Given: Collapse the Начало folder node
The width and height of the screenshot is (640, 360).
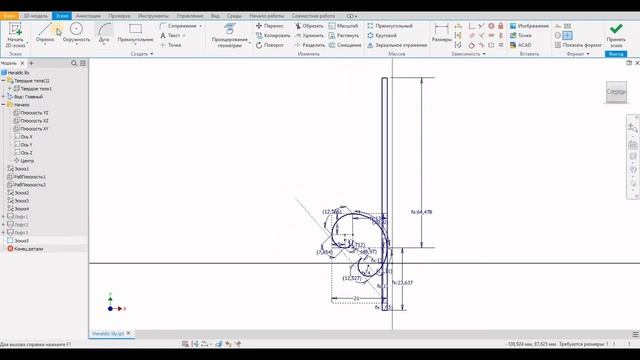Looking at the screenshot, I should coord(3,104).
